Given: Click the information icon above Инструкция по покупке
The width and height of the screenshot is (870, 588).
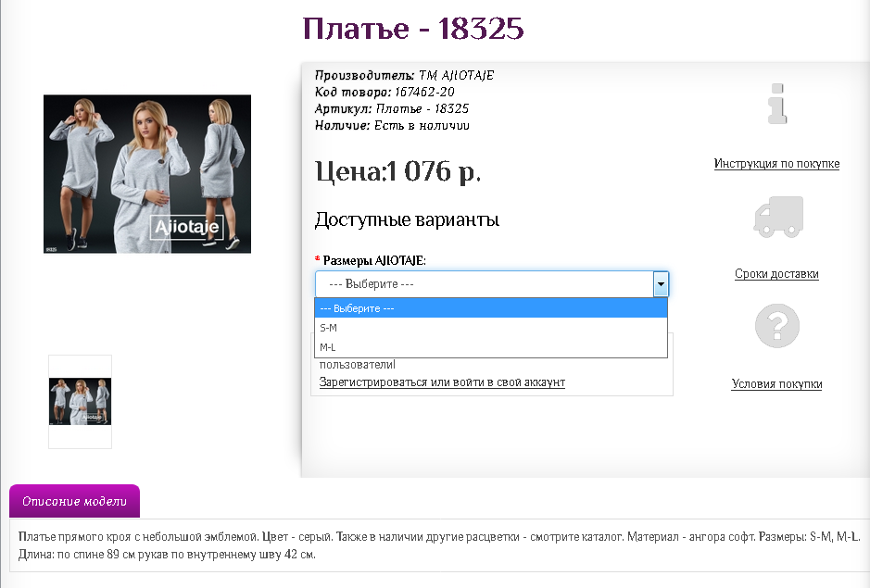Looking at the screenshot, I should (778, 105).
